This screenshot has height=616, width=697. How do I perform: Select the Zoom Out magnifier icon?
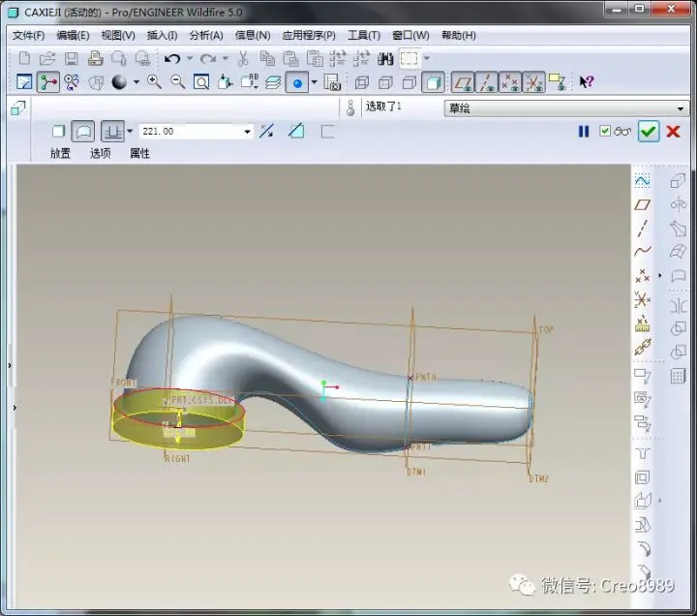(x=178, y=82)
